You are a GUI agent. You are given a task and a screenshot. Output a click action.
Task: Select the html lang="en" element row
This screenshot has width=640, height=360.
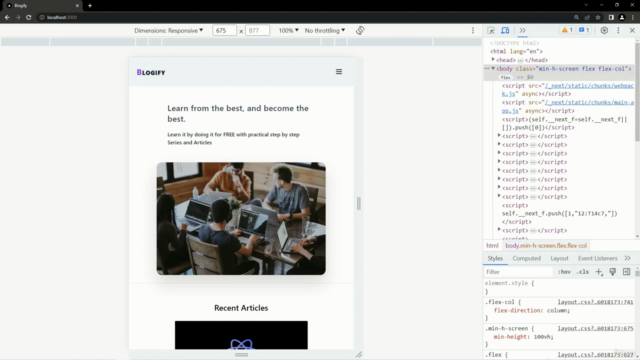[516, 51]
